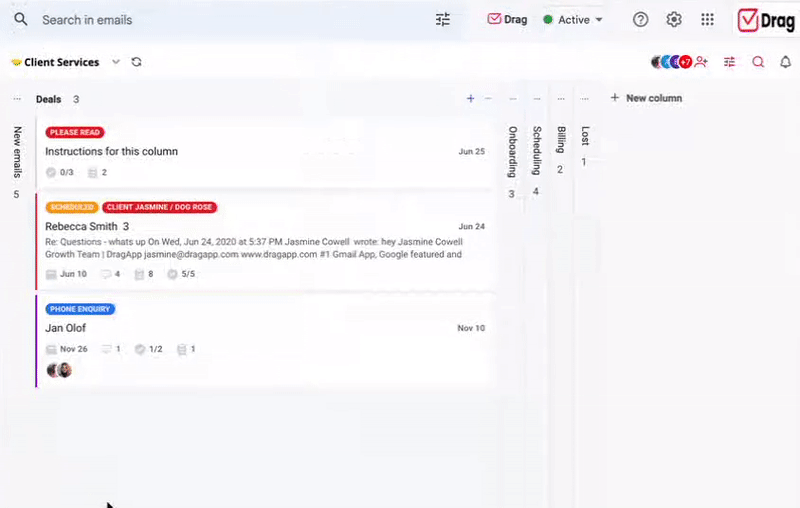Click notes count 2 on Instructions card

click(x=97, y=172)
